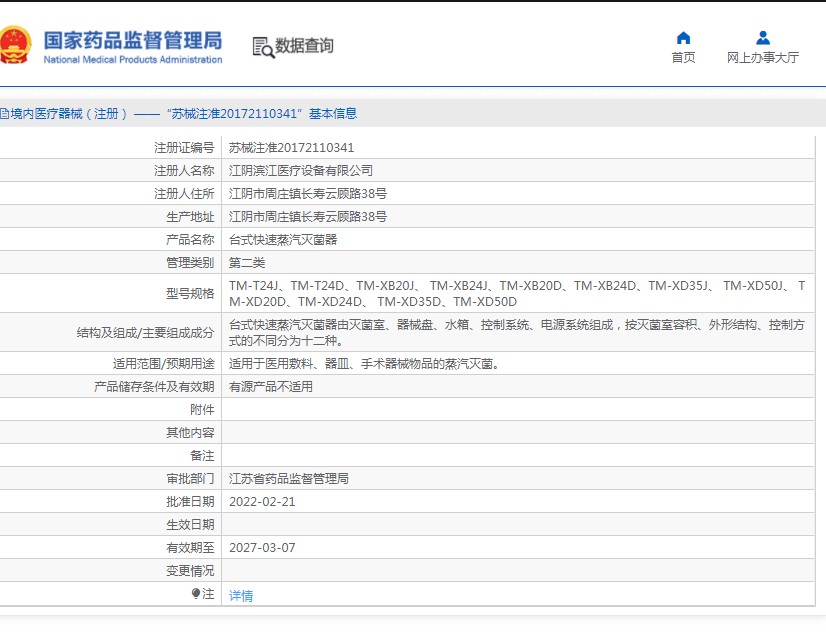Click the 审批部门 row label
The image size is (826, 635).
click(190, 478)
